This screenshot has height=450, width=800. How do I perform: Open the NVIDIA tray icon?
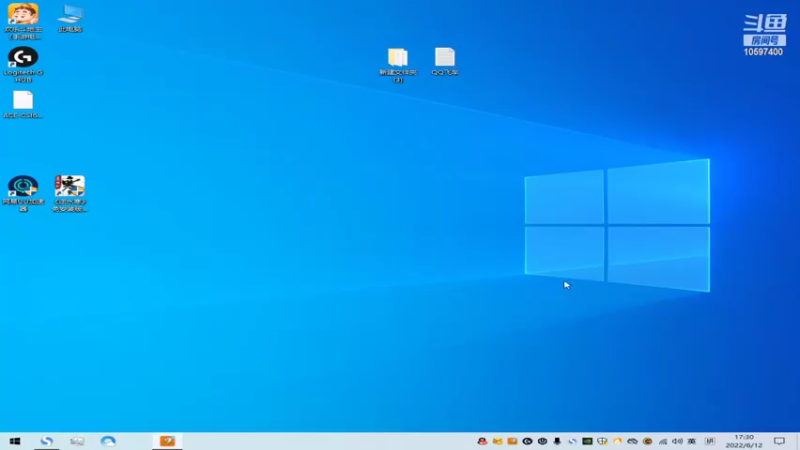click(x=587, y=441)
